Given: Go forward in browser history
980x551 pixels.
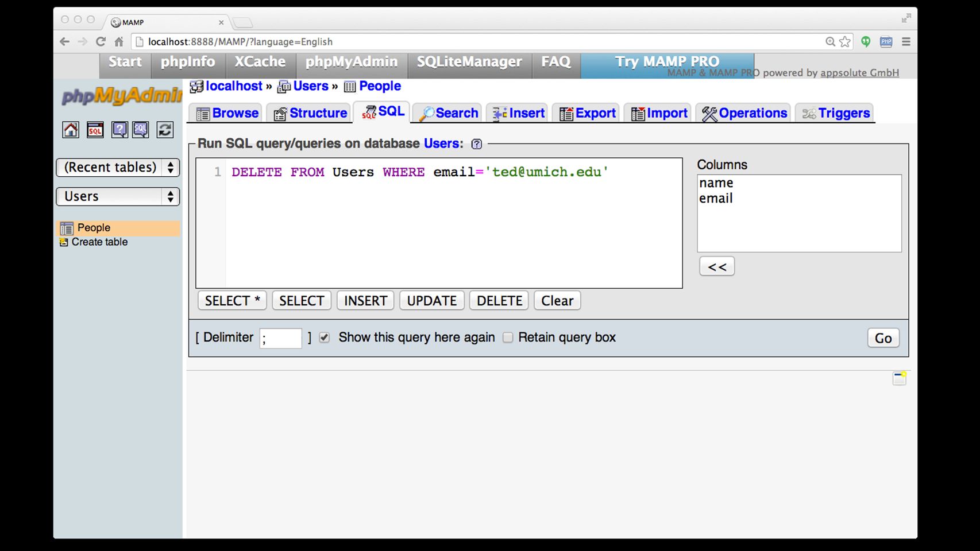Looking at the screenshot, I should coord(83,41).
